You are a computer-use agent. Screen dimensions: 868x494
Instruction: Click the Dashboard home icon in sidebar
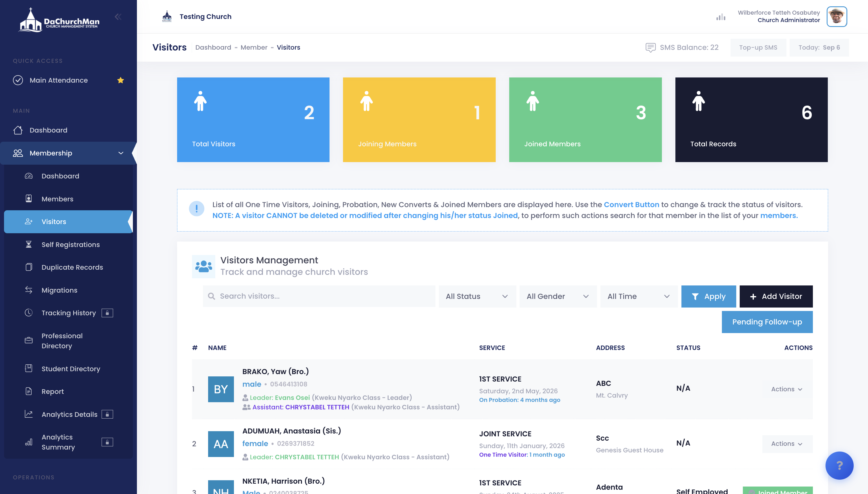[18, 130]
